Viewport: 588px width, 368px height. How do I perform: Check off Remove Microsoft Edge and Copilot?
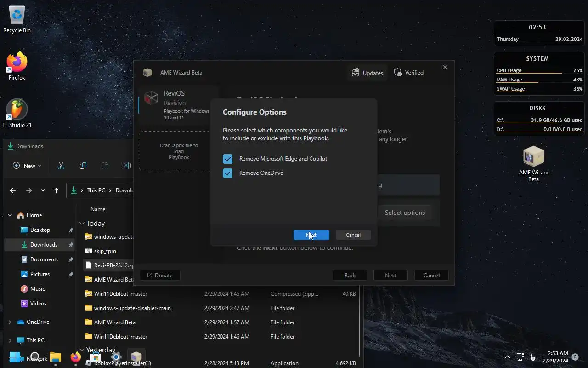(227, 159)
